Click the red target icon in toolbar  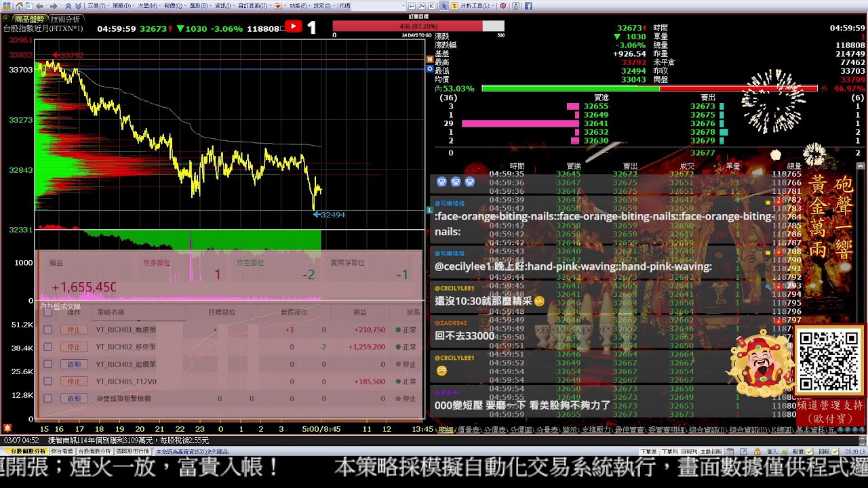(502, 5)
